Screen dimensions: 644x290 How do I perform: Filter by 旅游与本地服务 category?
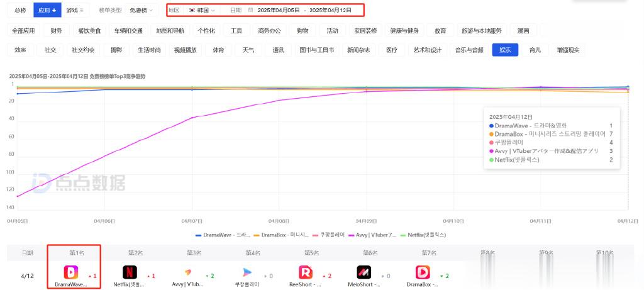click(x=481, y=31)
